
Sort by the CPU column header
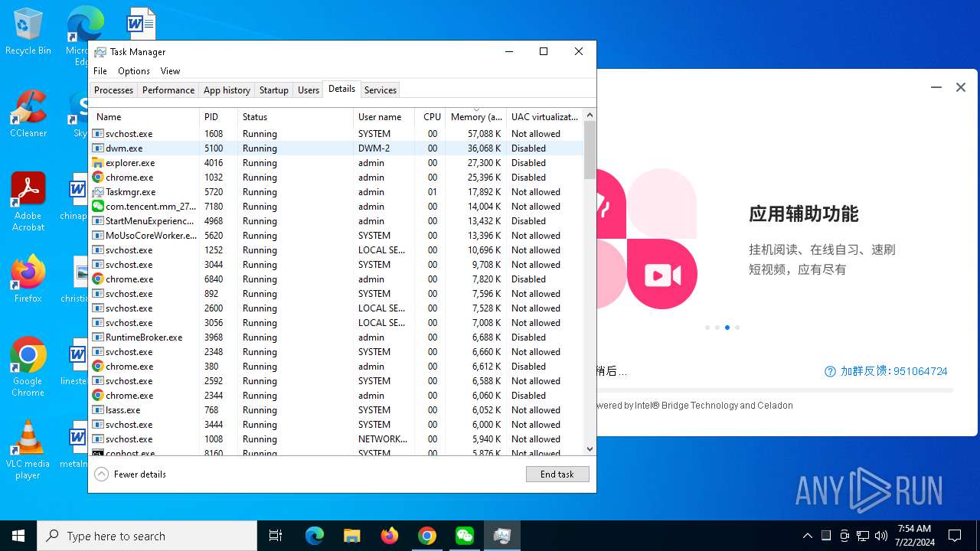click(x=430, y=117)
